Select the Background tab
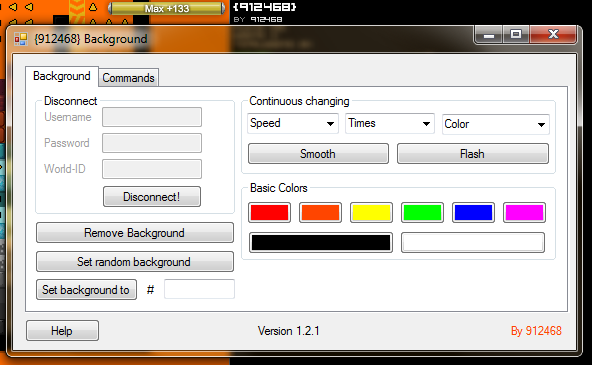Screen dimensions: 592x365 point(62,76)
